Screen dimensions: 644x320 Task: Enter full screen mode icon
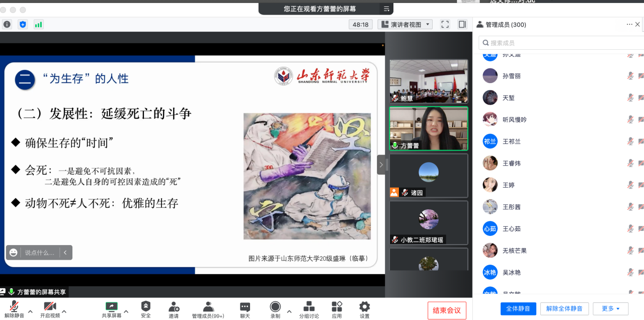tap(445, 24)
